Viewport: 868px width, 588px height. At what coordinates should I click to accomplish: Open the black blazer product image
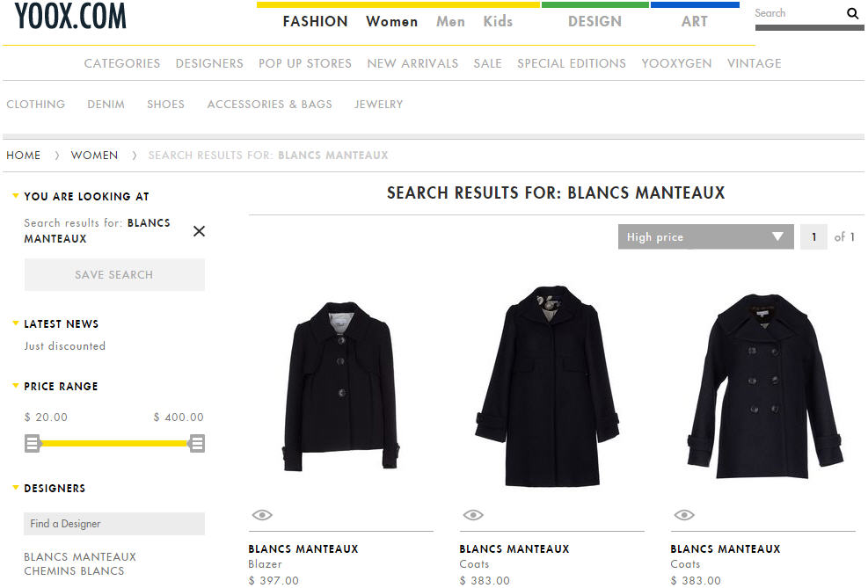341,387
